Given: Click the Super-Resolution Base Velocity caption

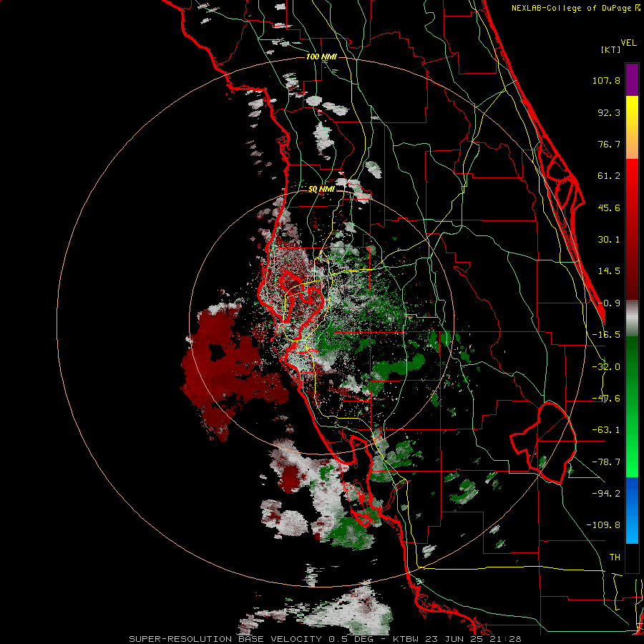Looking at the screenshot, I should [326, 639].
